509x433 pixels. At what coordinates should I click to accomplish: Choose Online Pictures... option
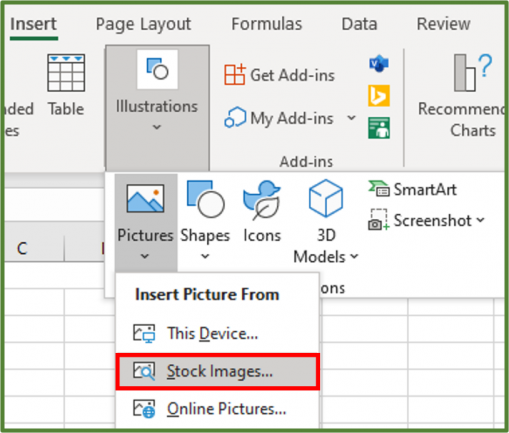[217, 409]
